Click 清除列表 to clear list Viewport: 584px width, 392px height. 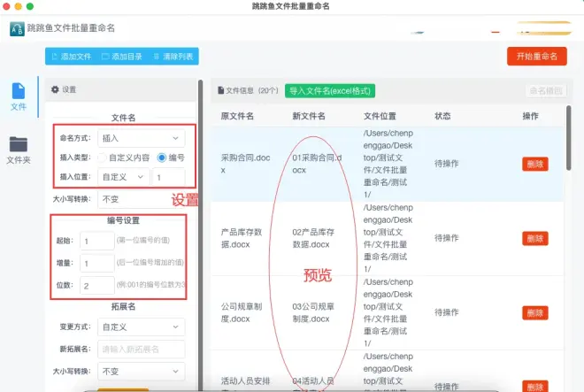click(x=173, y=57)
